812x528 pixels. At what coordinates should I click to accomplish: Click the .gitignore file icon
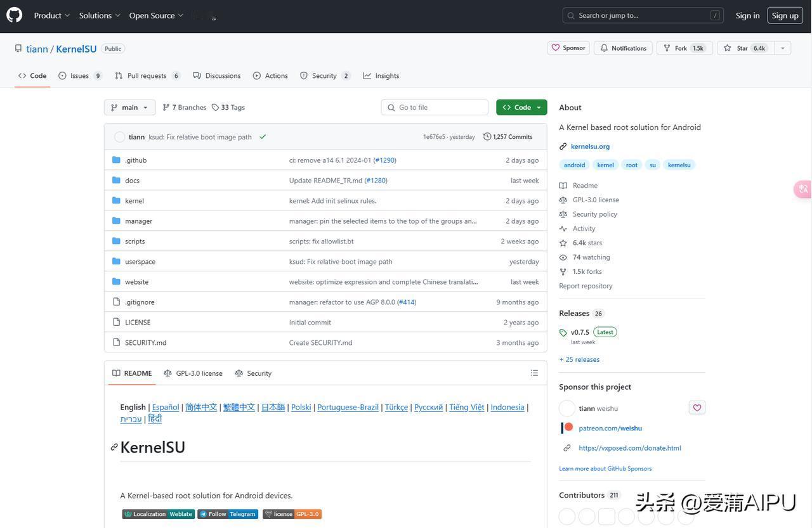(116, 302)
